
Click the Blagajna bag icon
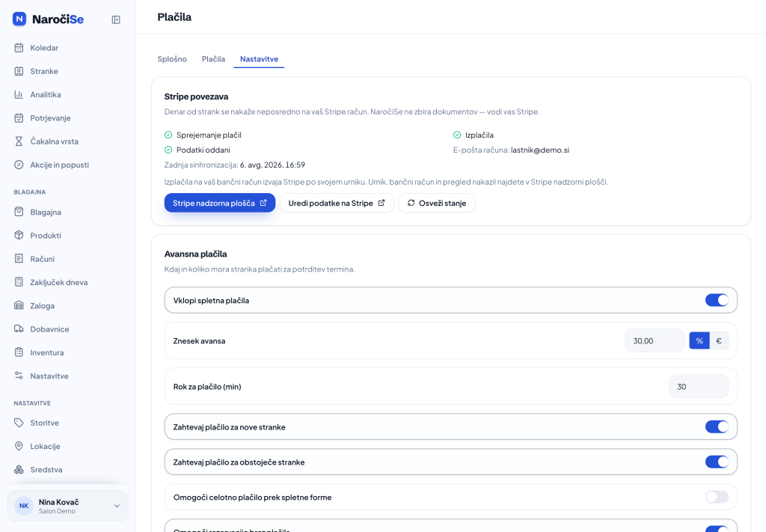click(x=19, y=212)
